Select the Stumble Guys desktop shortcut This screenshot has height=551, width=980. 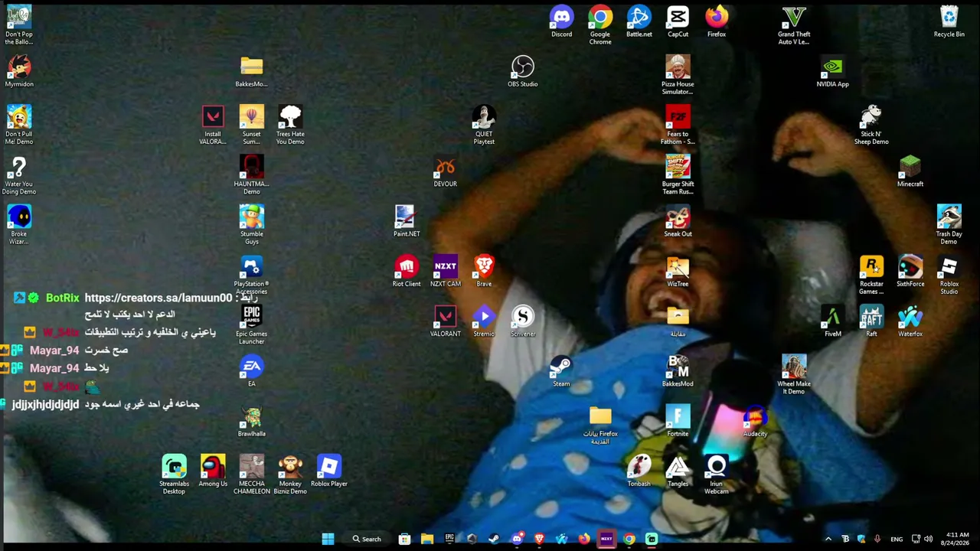[x=251, y=225]
